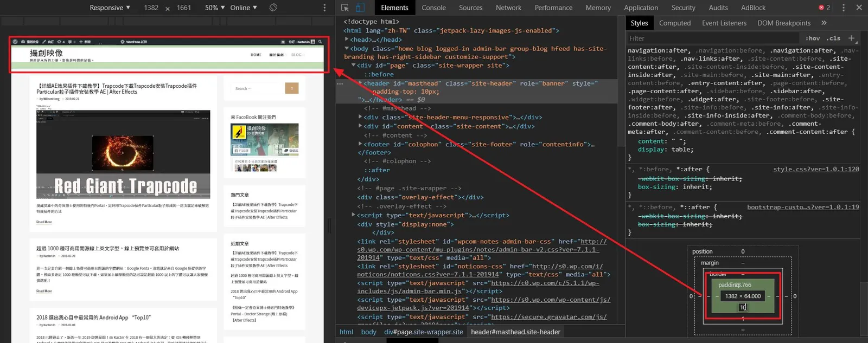Viewport: 868px width, 343px height.
Task: Toggle the .cls class editor
Action: [833, 38]
